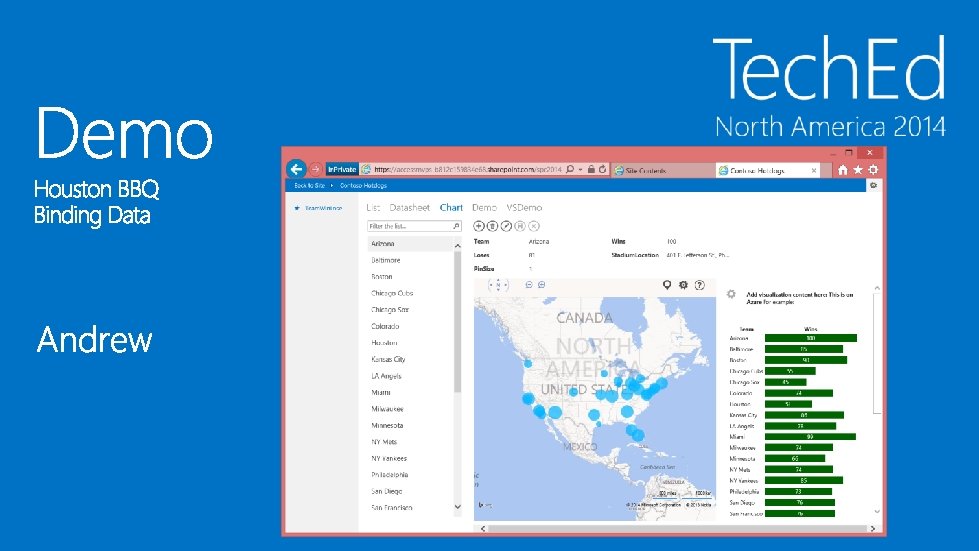
Task: Select LA Angels in the team list
Action: 411,376
